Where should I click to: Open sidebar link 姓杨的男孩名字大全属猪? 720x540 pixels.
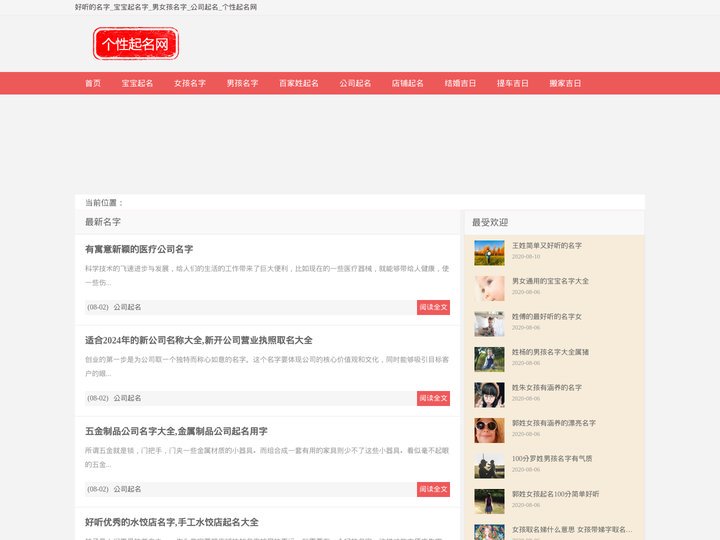550,352
